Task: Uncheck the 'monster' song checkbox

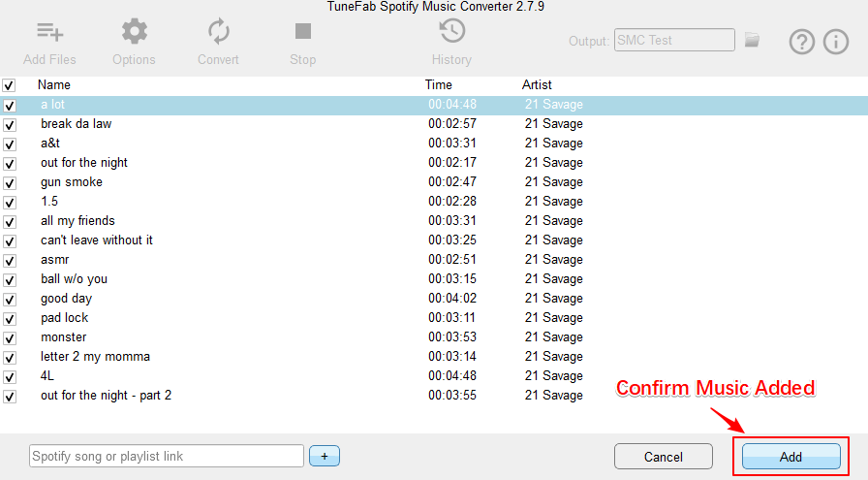Action: click(10, 338)
